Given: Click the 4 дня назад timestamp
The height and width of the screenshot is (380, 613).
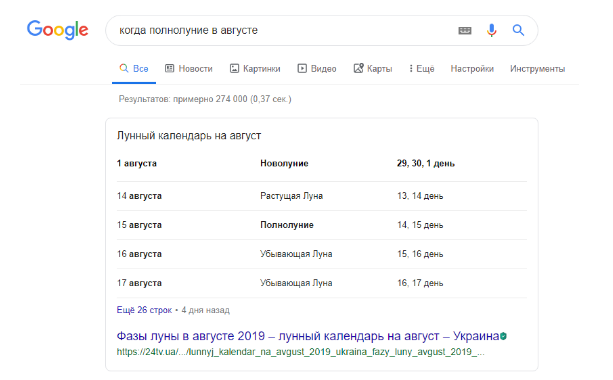Looking at the screenshot, I should 205,310.
